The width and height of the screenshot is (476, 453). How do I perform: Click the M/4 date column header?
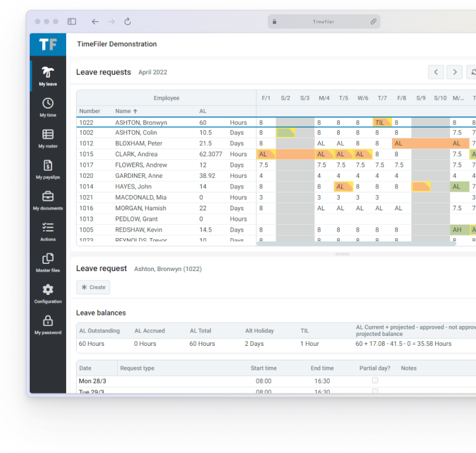pyautogui.click(x=324, y=98)
